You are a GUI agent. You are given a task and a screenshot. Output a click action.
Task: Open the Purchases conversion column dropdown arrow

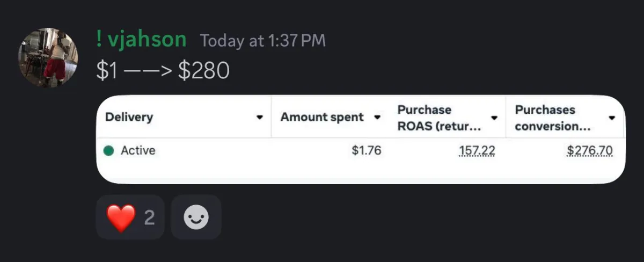pos(612,118)
